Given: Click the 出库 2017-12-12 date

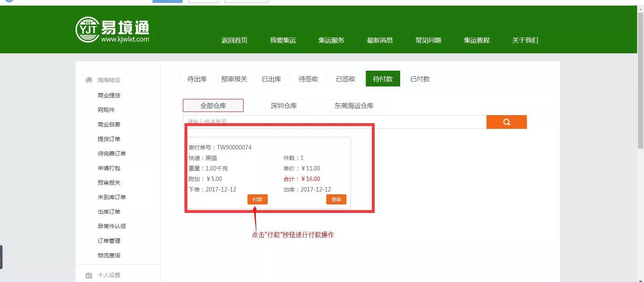Looking at the screenshot, I should pos(307,189).
